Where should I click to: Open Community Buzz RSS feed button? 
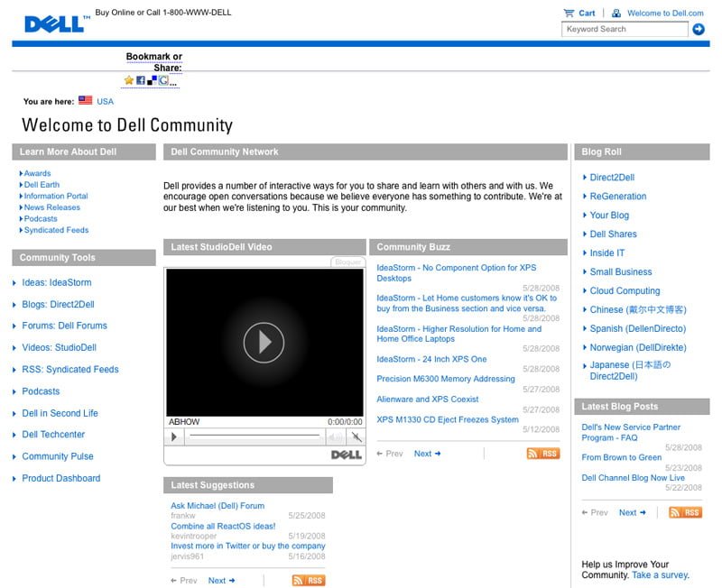pos(543,454)
